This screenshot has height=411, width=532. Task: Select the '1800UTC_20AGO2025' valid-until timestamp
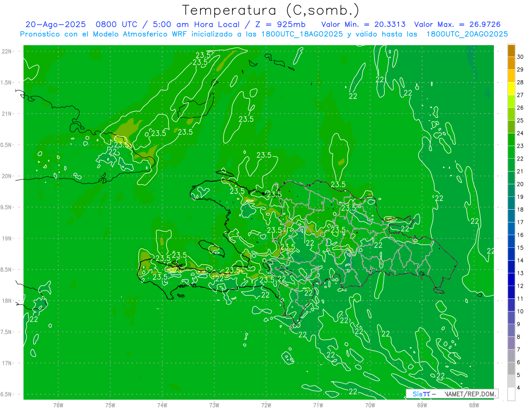(467, 34)
